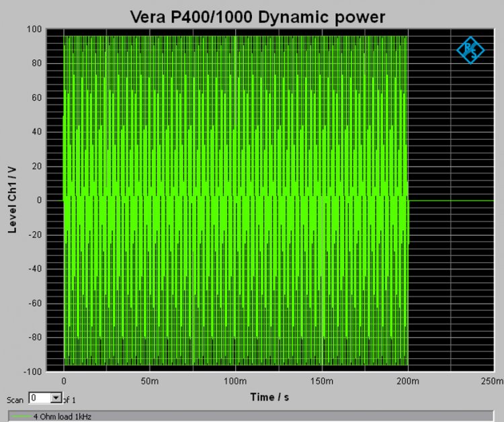The image size is (504, 422).
Task: Click the '100' Y-axis tick label
Action: 34,30
